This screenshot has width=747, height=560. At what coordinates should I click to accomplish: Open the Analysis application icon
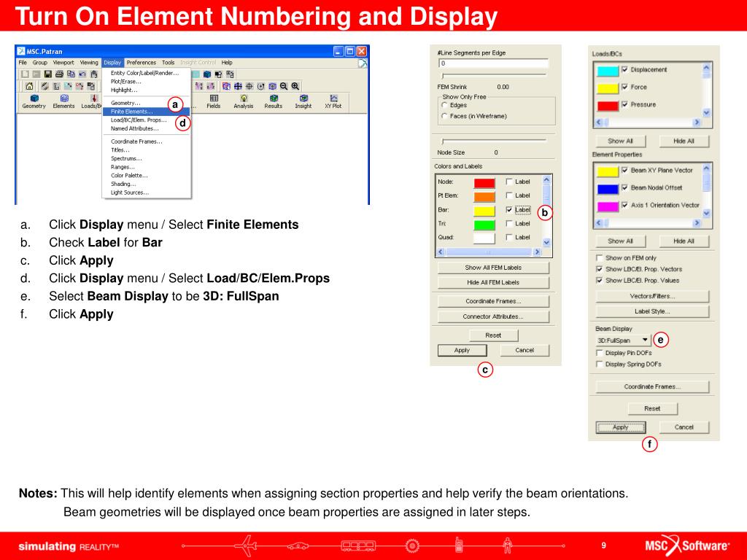pyautogui.click(x=244, y=101)
